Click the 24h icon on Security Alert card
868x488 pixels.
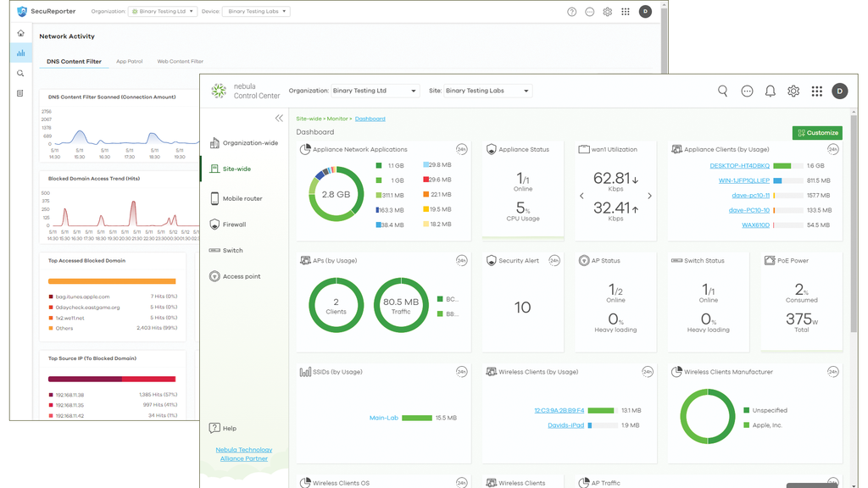[554, 261]
